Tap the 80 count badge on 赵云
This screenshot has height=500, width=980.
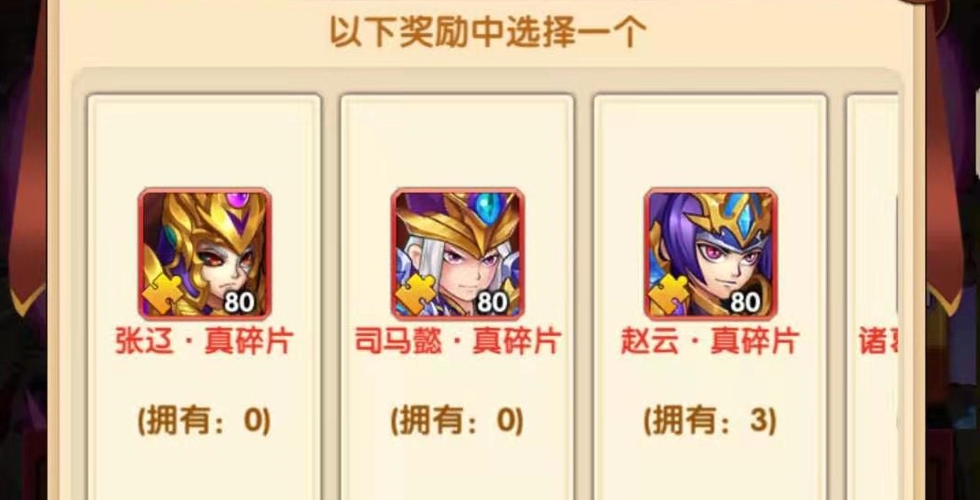tap(746, 302)
